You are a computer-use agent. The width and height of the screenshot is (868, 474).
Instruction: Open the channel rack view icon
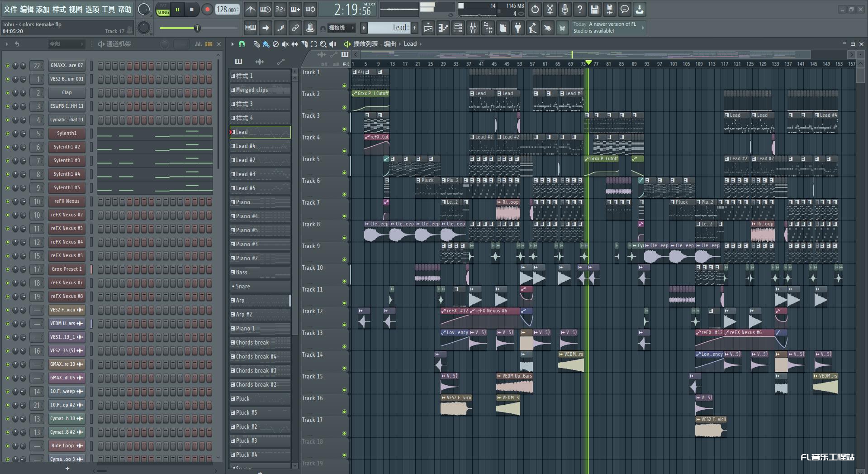click(458, 28)
